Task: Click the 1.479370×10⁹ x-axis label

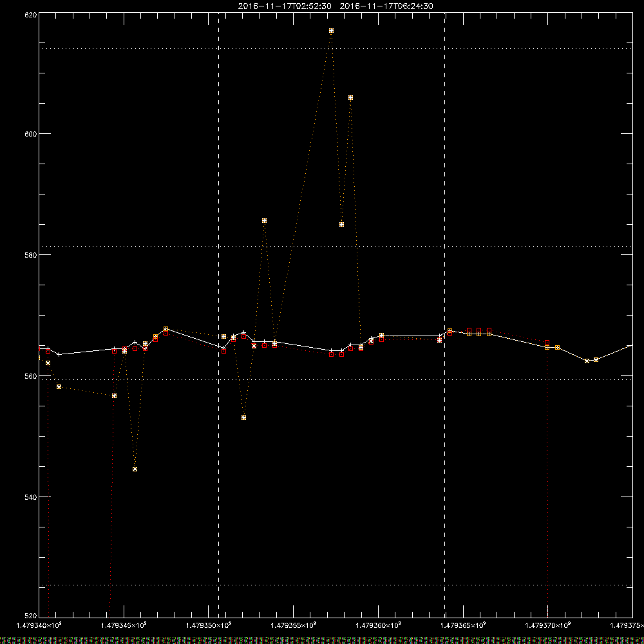Action: [x=548, y=625]
